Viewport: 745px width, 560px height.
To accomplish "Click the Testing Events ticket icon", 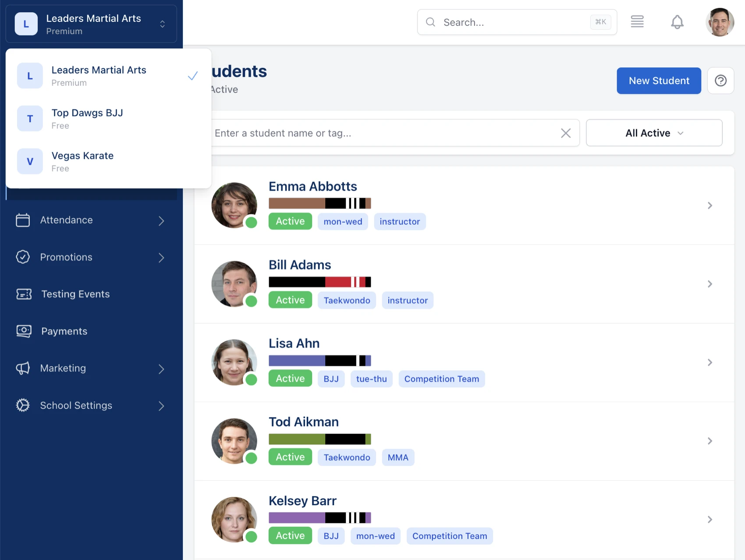I will (24, 294).
